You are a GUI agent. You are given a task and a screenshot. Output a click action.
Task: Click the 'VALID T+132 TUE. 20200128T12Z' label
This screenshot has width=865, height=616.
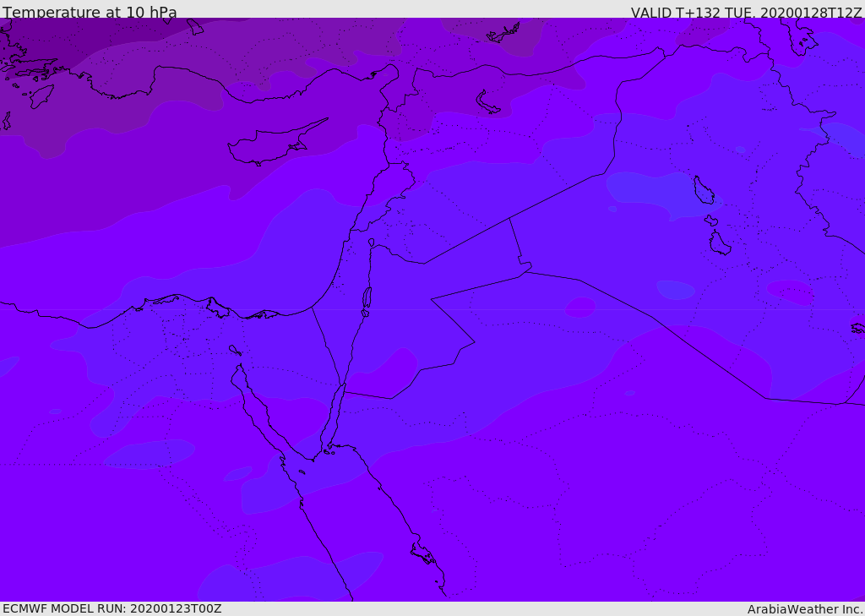(746, 12)
